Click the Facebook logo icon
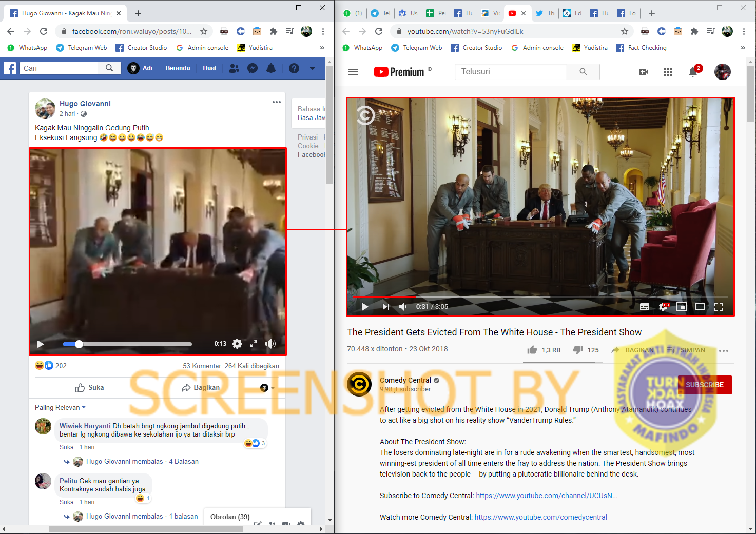This screenshot has width=756, height=534. [10, 68]
